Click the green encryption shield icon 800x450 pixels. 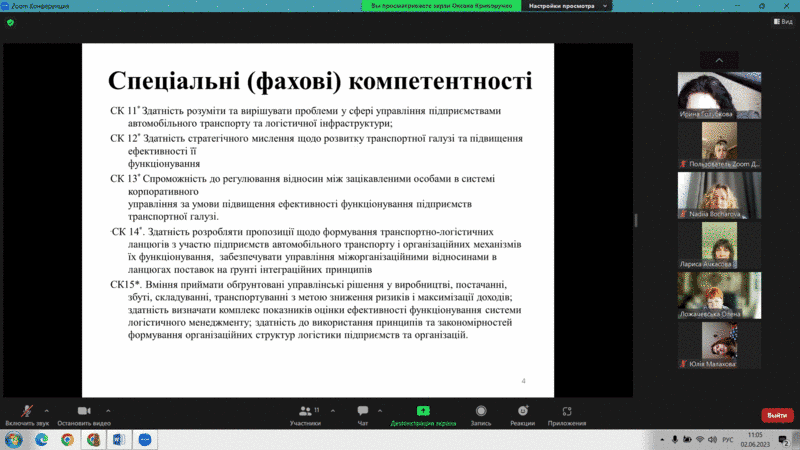click(x=10, y=22)
